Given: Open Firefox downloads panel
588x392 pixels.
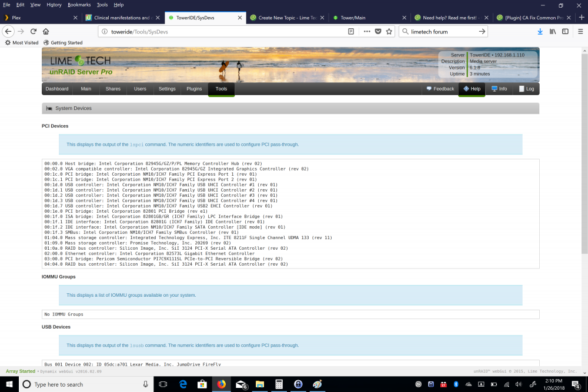Looking at the screenshot, I should [540, 32].
